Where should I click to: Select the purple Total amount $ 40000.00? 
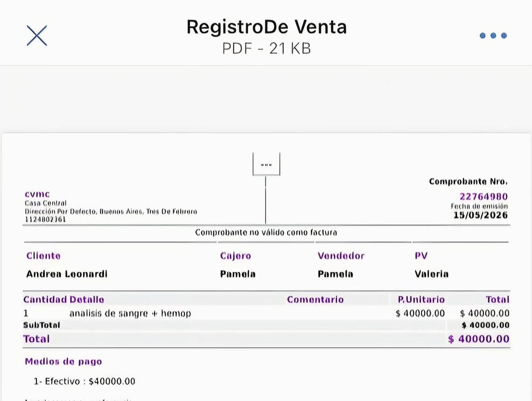479,339
